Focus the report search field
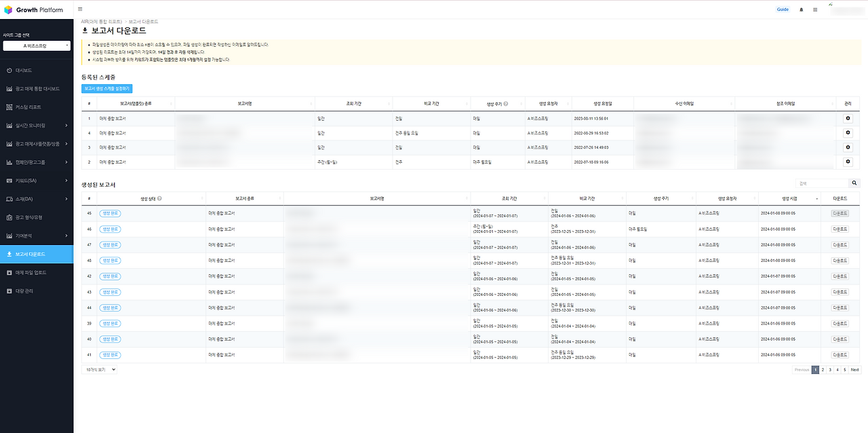 point(822,183)
